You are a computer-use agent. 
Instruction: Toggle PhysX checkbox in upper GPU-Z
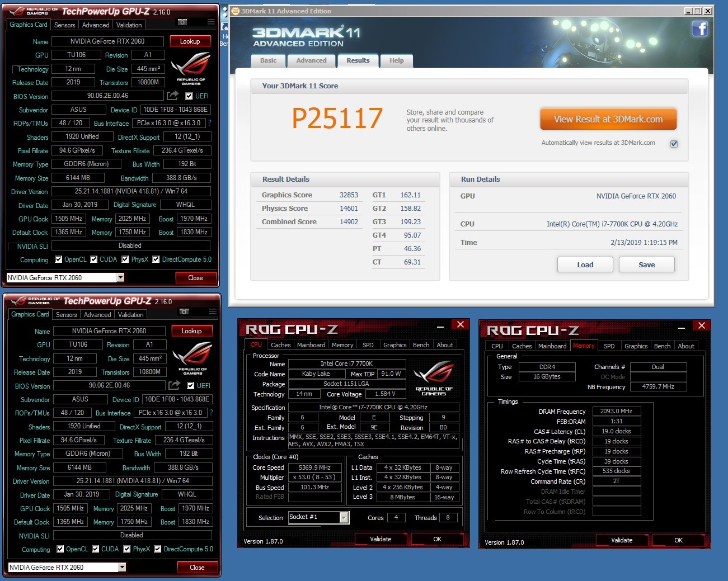125,259
